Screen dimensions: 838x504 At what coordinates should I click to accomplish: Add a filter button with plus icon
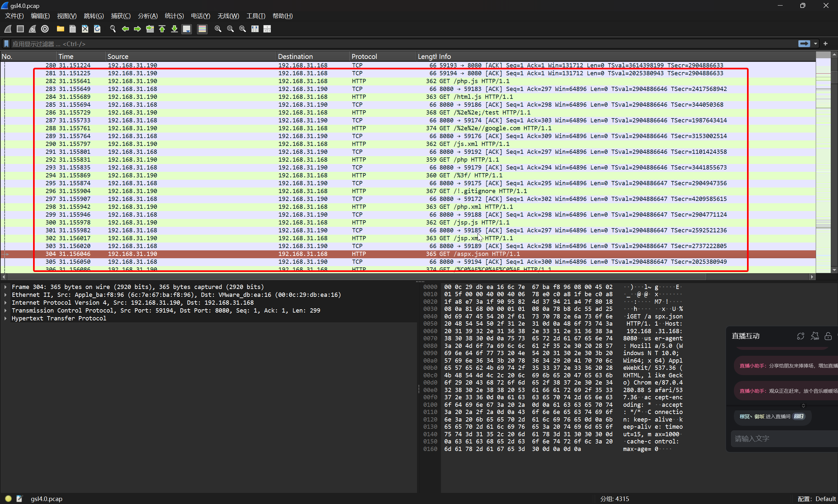(826, 44)
